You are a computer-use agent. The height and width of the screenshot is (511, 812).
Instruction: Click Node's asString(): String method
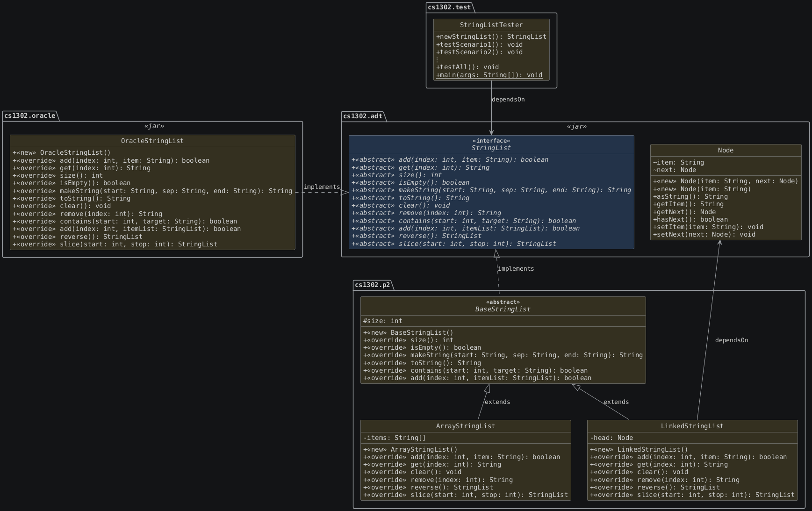pyautogui.click(x=690, y=196)
